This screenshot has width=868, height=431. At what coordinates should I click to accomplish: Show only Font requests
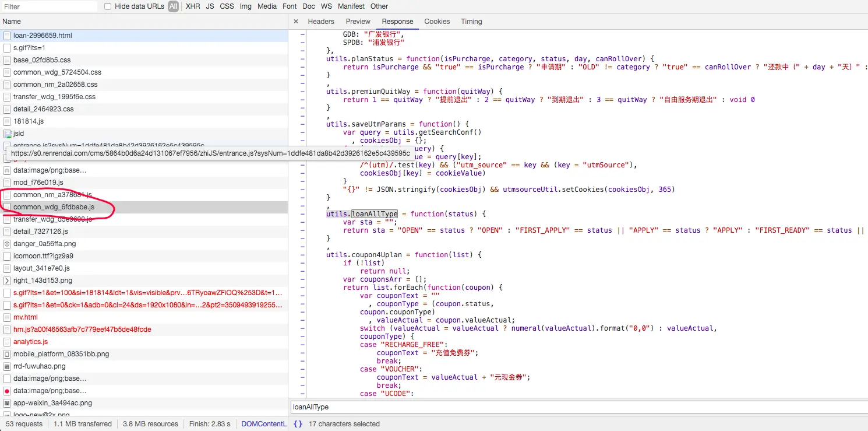pyautogui.click(x=290, y=6)
